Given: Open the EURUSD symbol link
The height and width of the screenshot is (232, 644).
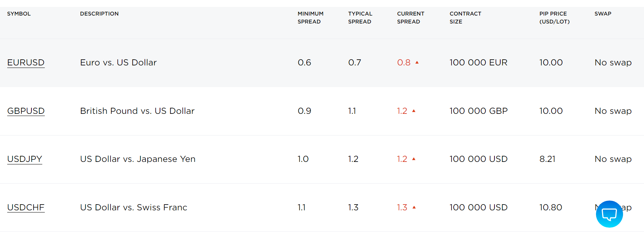Looking at the screenshot, I should tap(26, 63).
